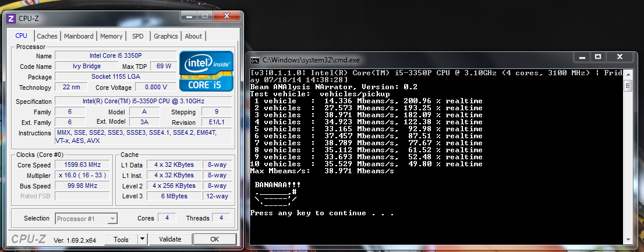Minimize the CPU-Z window
This screenshot has width=644, height=252.
[189, 16]
